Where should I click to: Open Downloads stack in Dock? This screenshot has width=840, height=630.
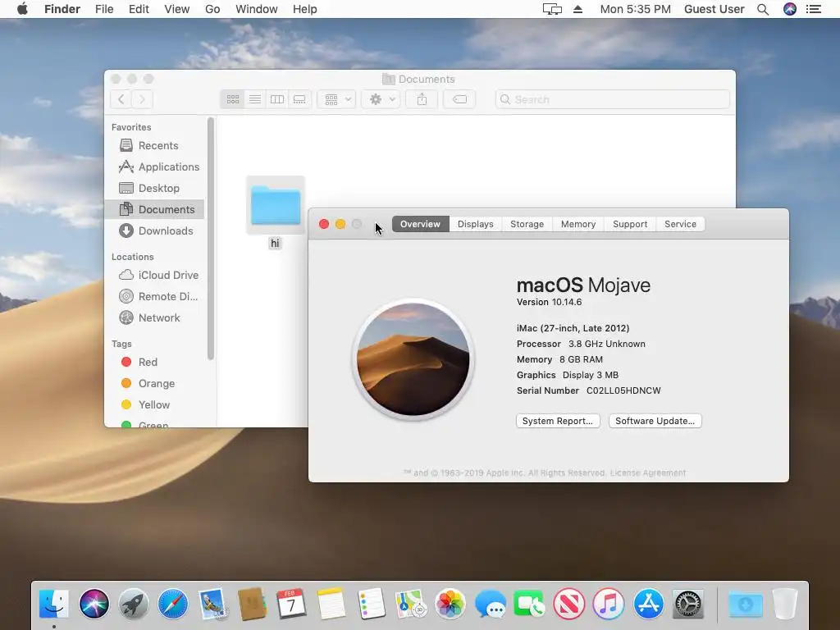[745, 604]
